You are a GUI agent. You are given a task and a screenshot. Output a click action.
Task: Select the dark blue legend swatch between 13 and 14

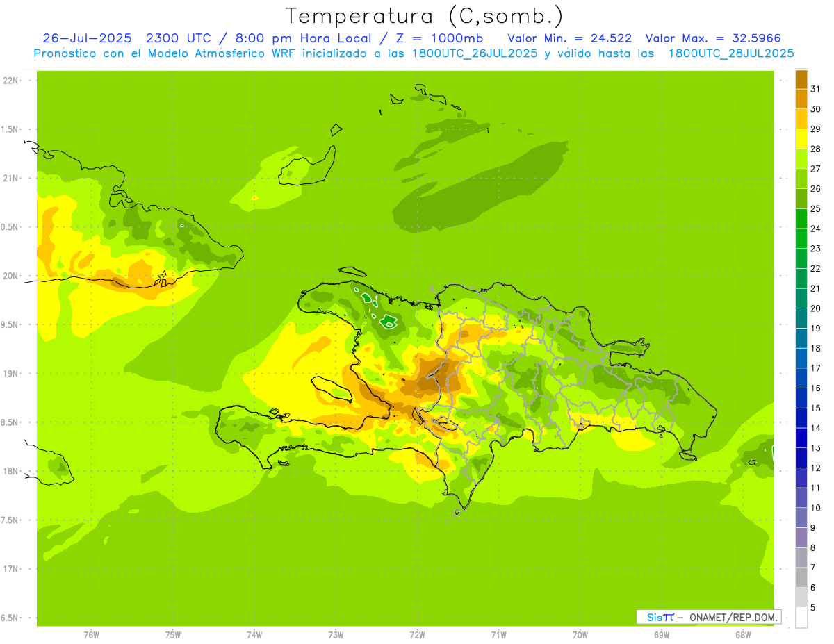tap(801, 438)
